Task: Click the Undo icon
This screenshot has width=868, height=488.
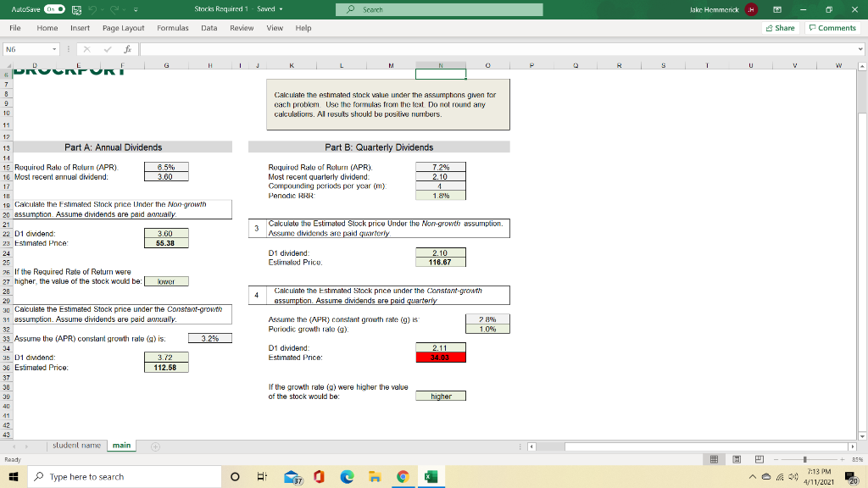Action: [x=93, y=9]
